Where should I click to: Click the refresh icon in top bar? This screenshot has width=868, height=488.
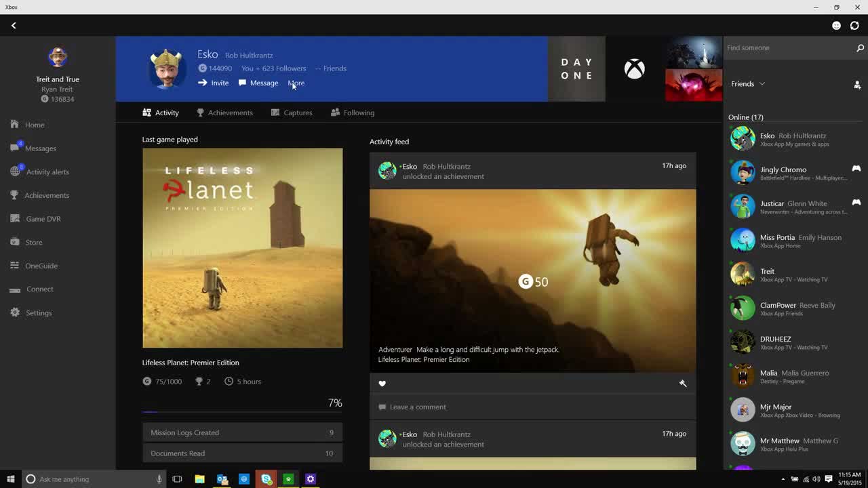pyautogui.click(x=854, y=25)
